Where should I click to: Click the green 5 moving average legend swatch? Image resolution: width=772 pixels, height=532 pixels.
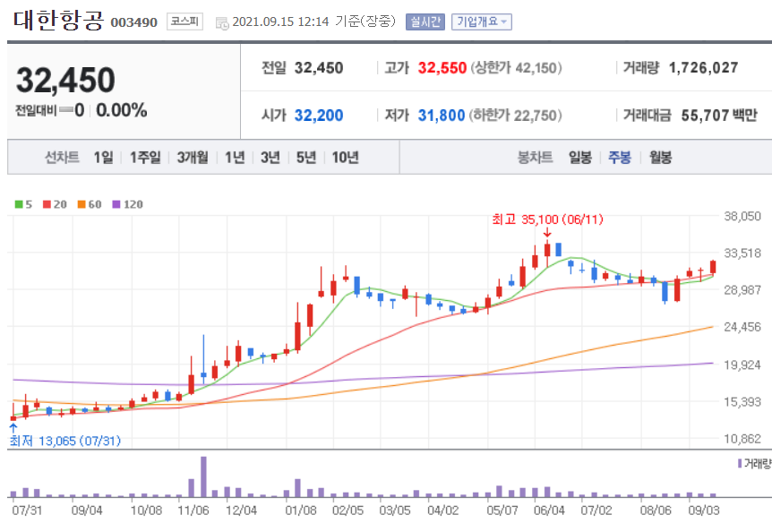(19, 204)
